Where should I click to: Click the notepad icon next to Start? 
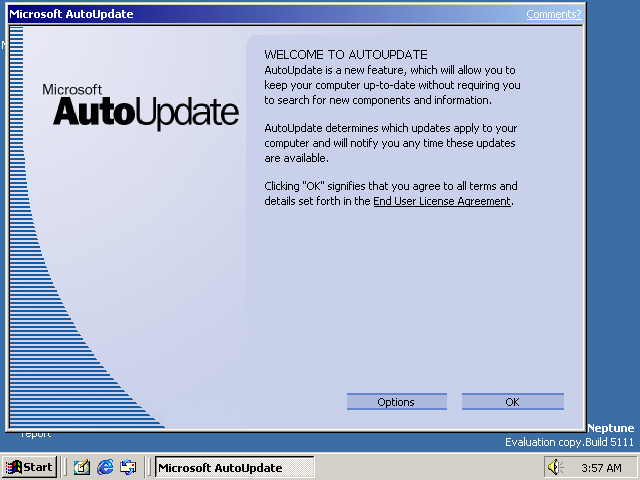pos(82,467)
